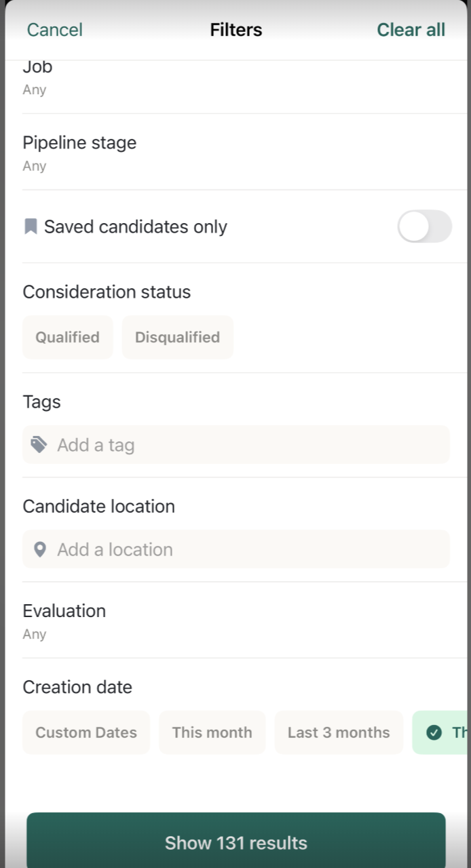Image resolution: width=471 pixels, height=868 pixels.
Task: Click the tag icon in Tags field
Action: point(39,445)
